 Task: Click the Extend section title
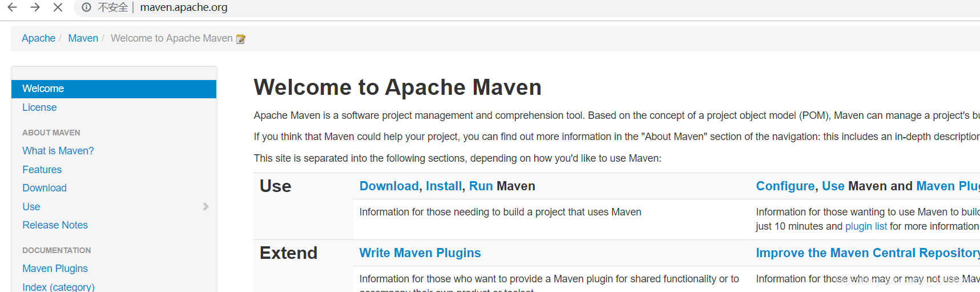(x=288, y=253)
